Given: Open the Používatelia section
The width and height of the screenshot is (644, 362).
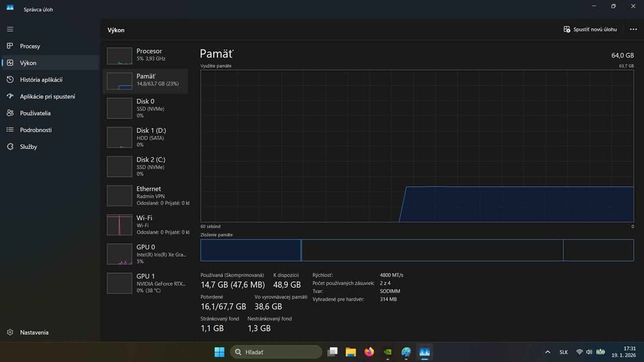Looking at the screenshot, I should click(35, 113).
